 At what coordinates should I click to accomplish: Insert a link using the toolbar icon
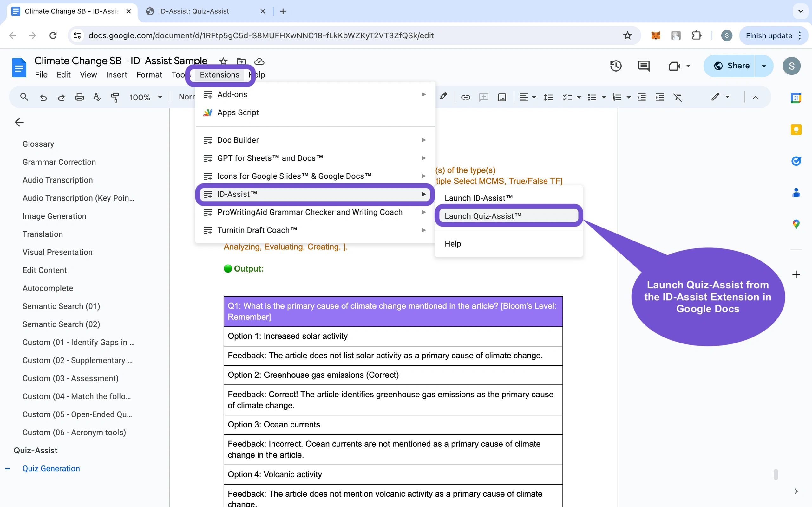coord(466,97)
